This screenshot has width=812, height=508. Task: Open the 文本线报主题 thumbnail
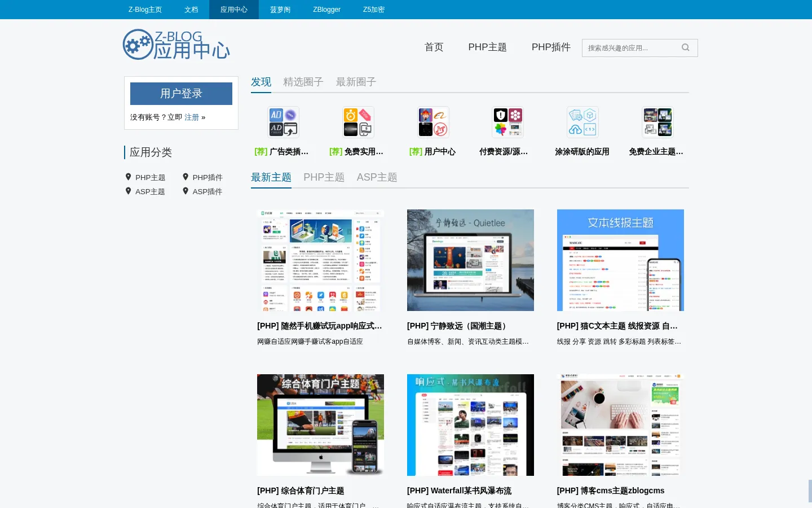pyautogui.click(x=620, y=260)
